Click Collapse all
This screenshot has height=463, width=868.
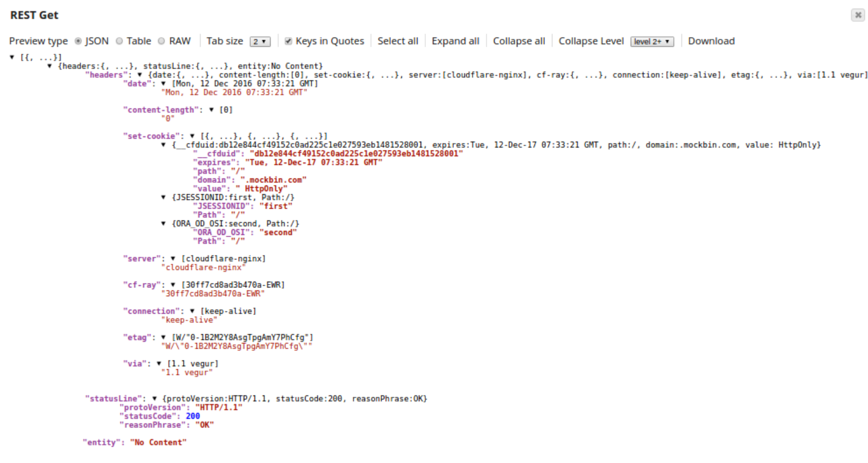(519, 41)
